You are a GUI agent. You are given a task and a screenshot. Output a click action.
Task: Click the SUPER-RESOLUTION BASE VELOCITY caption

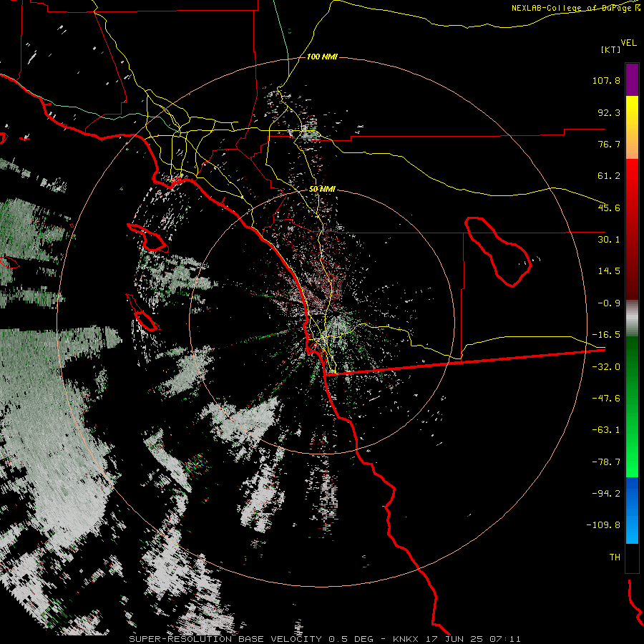click(225, 639)
